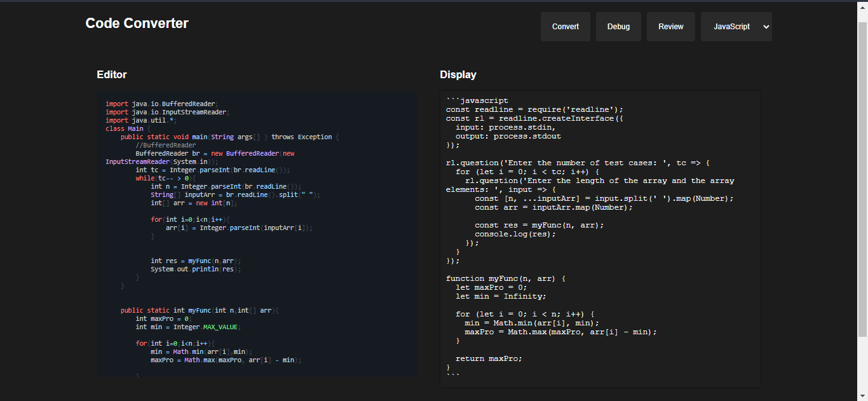
Task: Click into the Java code editor area
Action: [257, 234]
